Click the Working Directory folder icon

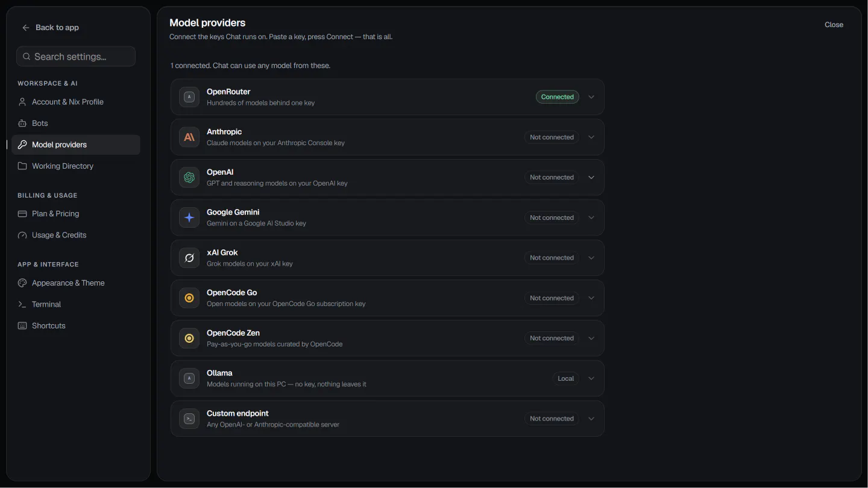click(22, 166)
